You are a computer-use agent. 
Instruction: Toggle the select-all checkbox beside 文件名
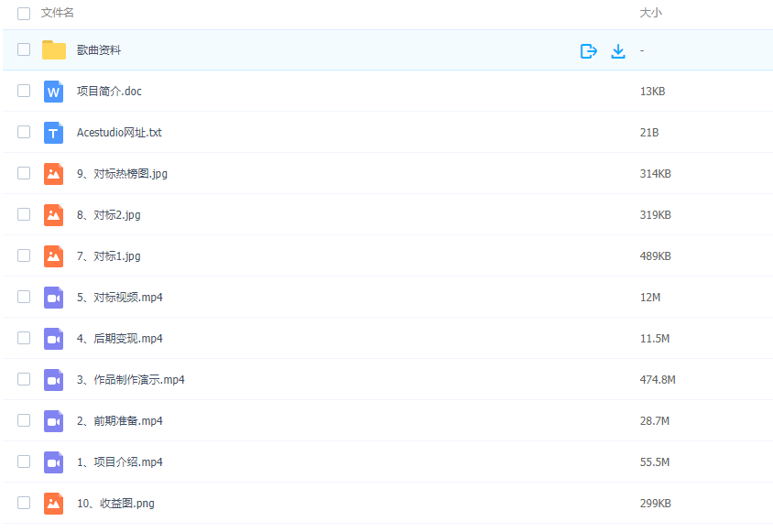[x=24, y=13]
